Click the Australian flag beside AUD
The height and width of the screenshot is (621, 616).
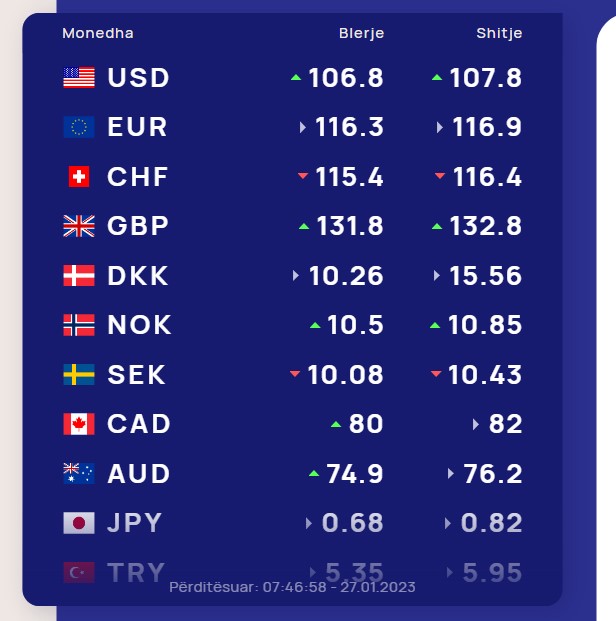click(79, 473)
